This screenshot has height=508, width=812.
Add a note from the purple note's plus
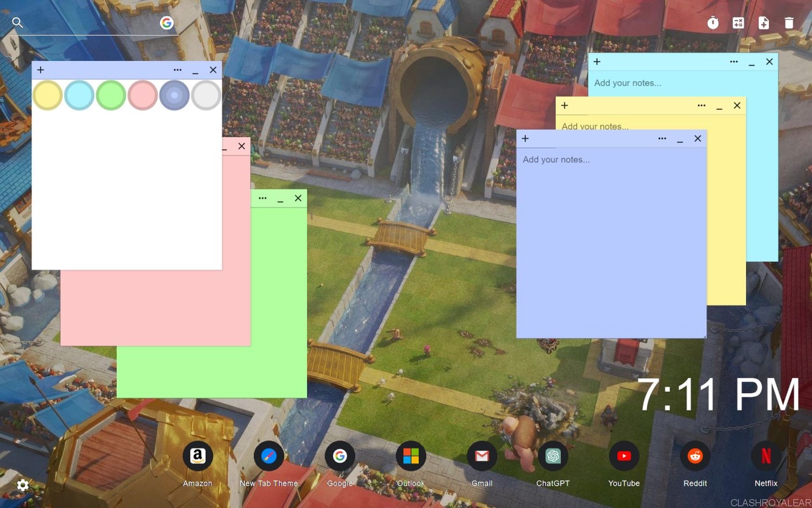[525, 138]
